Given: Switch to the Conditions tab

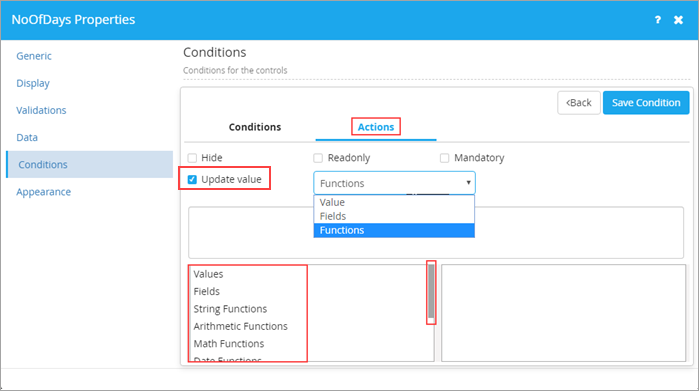Looking at the screenshot, I should (255, 127).
